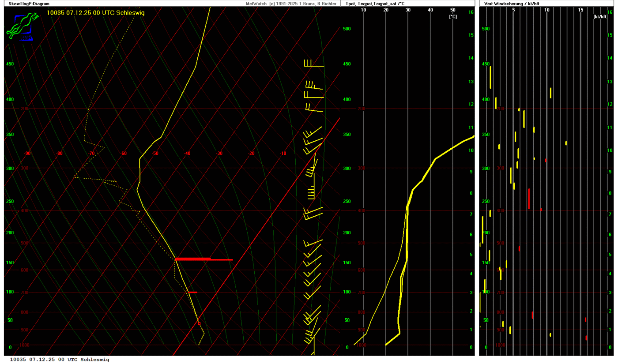618x364 pixels.
Task: Click the MetWatch copyright text
Action: (291, 4)
